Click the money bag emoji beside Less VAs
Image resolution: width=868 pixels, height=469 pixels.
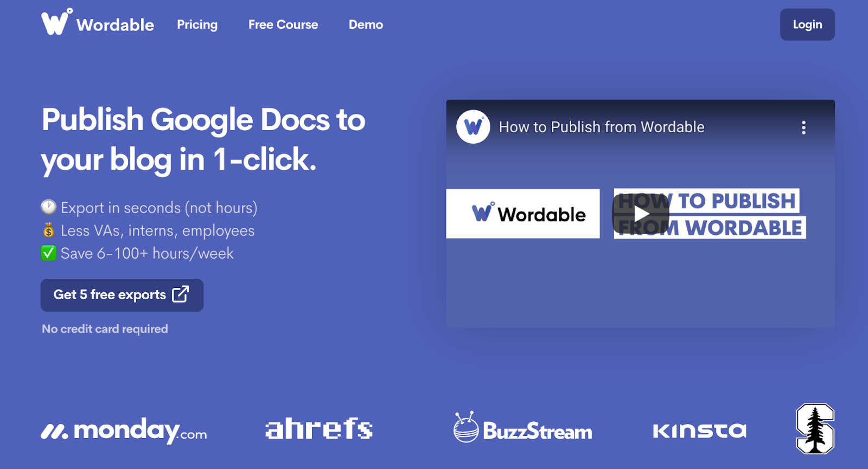pos(49,230)
